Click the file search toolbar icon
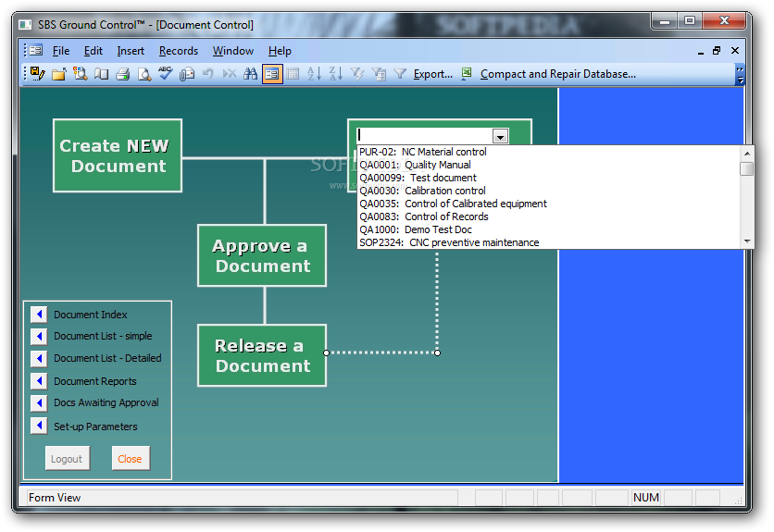 pos(80,74)
